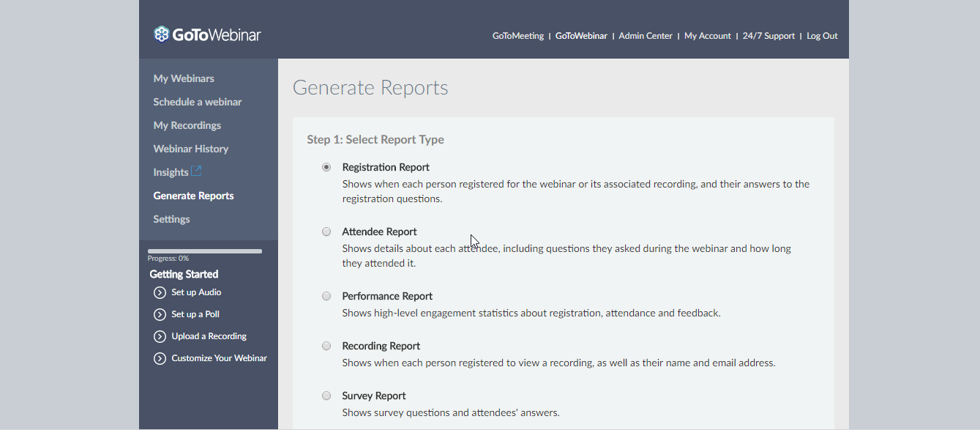Select the Recording Report radio button
The height and width of the screenshot is (430, 980).
pos(326,346)
